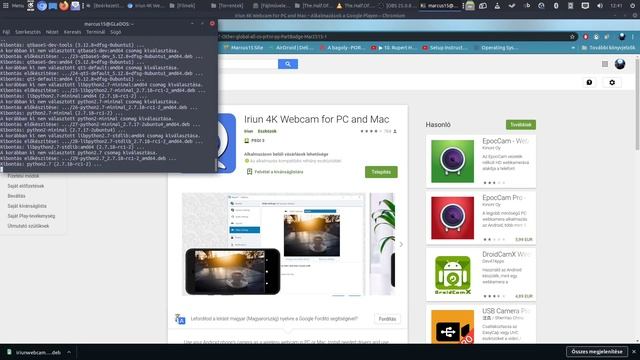Open Saját kívánságlista in Play sidebar
The width and height of the screenshot is (640, 360).
coord(27,206)
